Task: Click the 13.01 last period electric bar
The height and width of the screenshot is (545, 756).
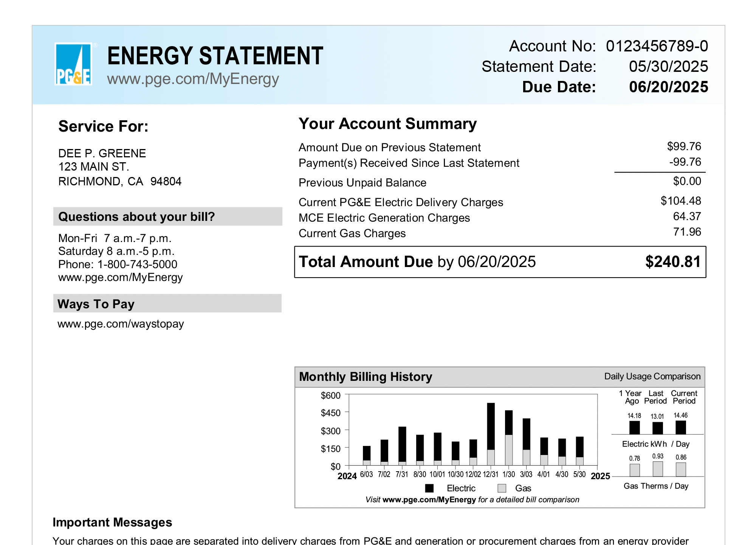Action: tap(657, 428)
